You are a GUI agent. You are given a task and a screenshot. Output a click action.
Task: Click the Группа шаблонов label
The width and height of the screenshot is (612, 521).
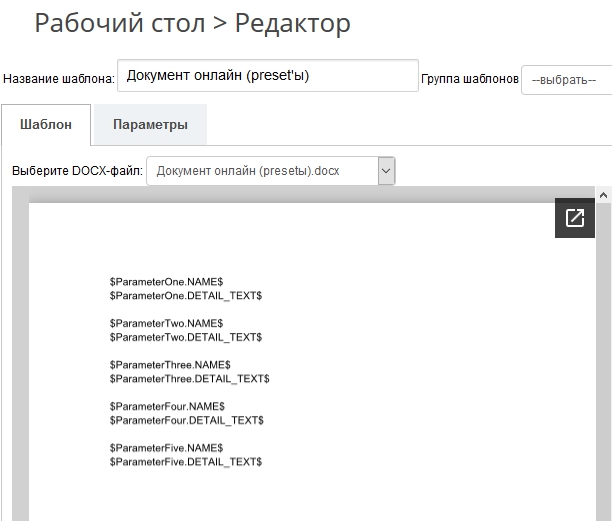click(469, 79)
